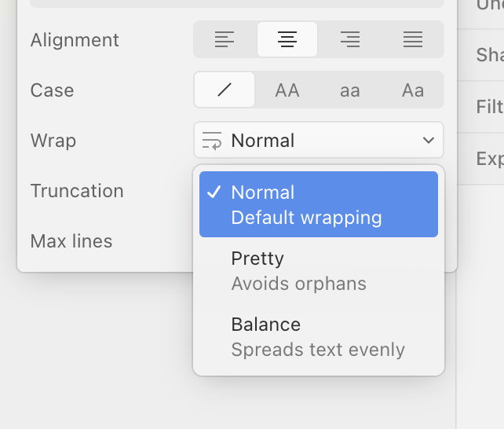Choose Pretty avoids orphans option
504x429 pixels.
tap(319, 270)
